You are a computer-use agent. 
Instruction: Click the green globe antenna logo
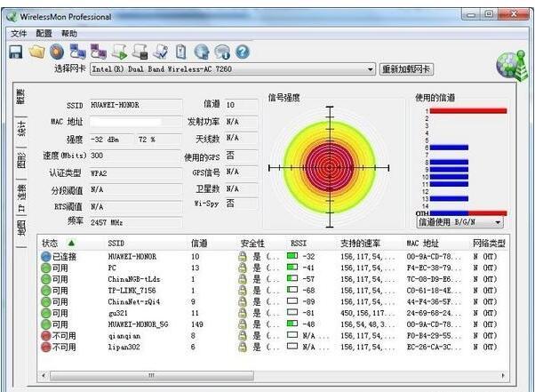pos(512,66)
